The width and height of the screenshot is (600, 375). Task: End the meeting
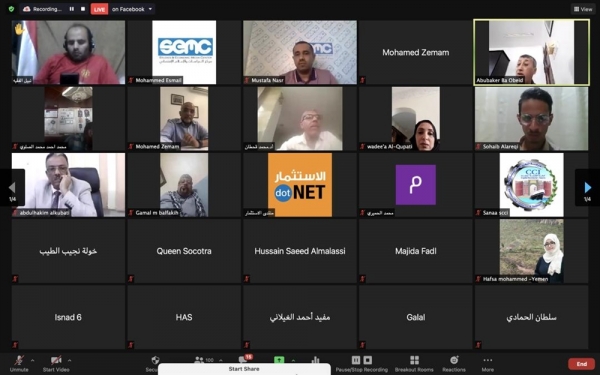[x=582, y=364]
